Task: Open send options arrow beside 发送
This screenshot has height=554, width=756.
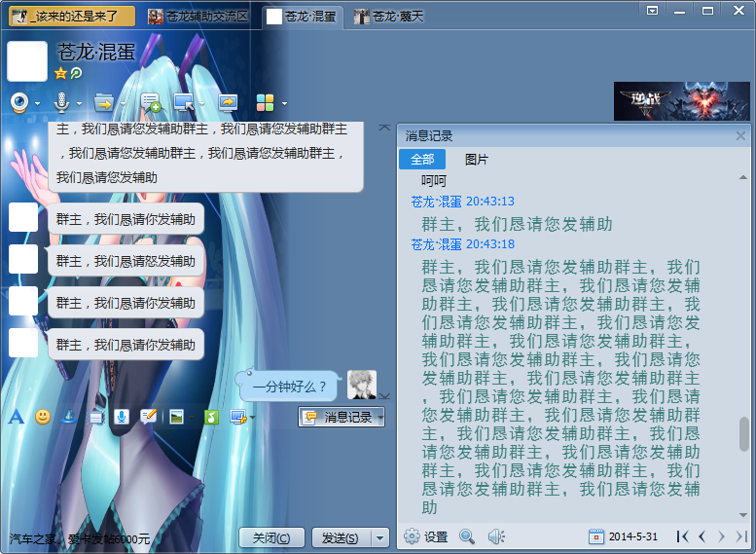Action: [x=379, y=537]
